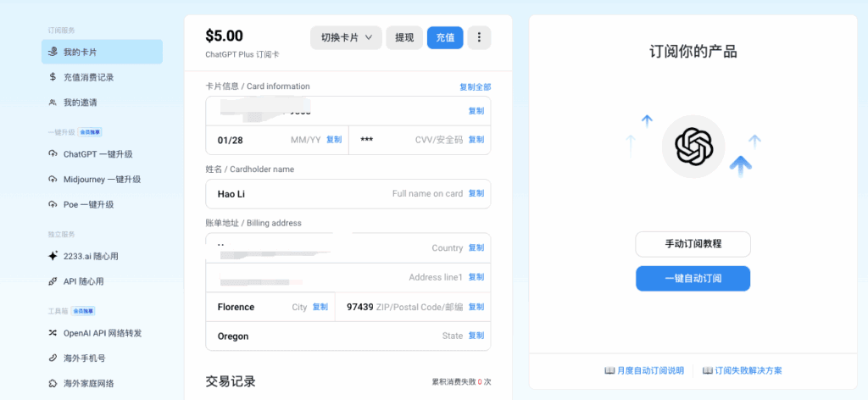Click the ChatGPT Plus 订阅卡 label
Viewport: 868px width, 400px height.
pyautogui.click(x=242, y=55)
